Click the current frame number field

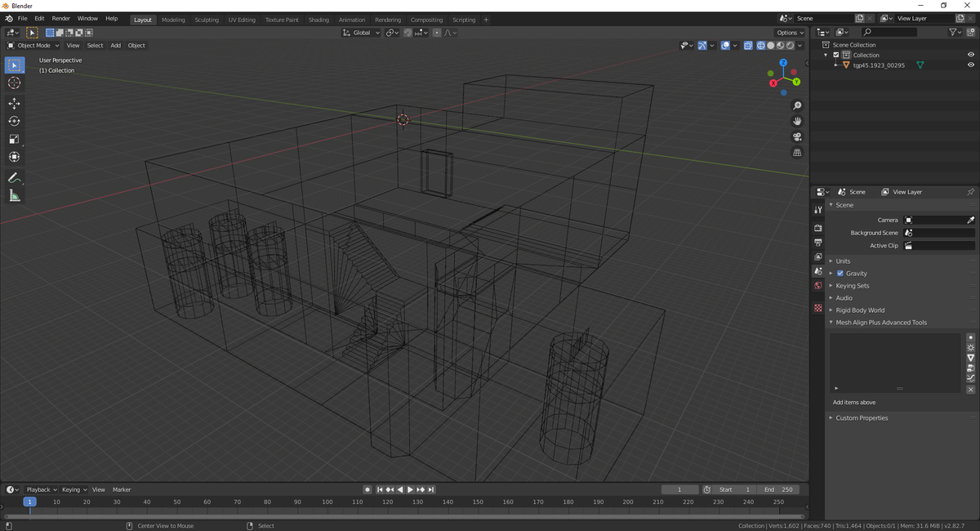pos(680,489)
